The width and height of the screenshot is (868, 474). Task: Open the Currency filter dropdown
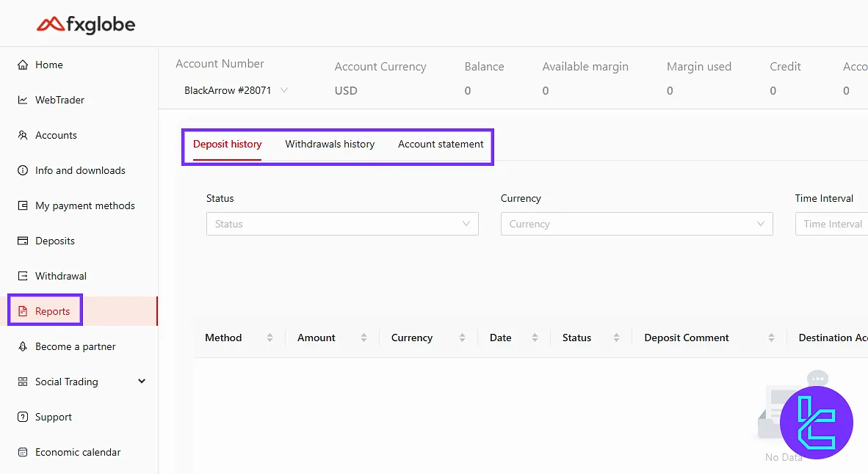tap(636, 224)
